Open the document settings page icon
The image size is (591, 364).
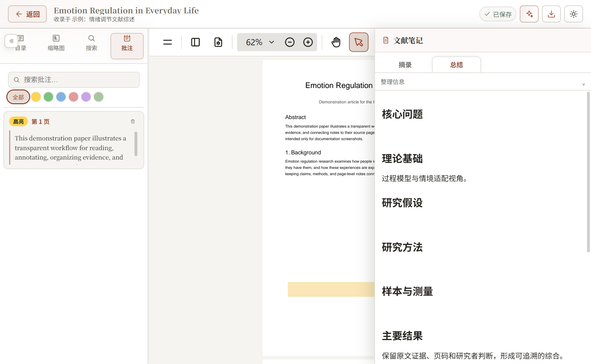[x=218, y=42]
